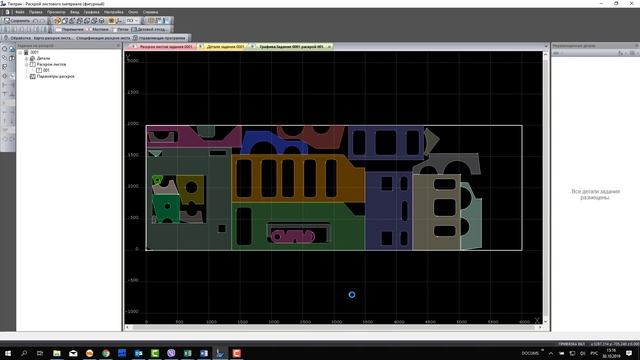Open Chrome from the taskbar
This screenshot has width=640, height=360.
pos(106,353)
